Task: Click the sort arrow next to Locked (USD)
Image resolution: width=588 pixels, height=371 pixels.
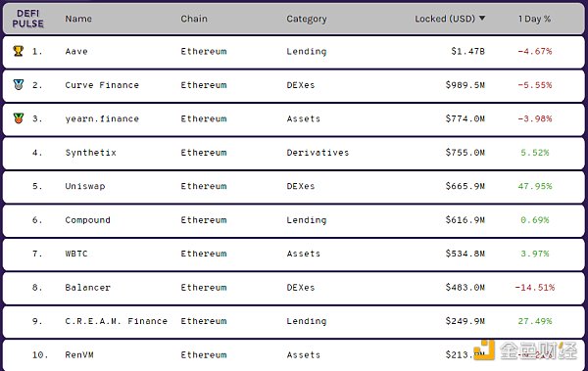Action: 482,18
